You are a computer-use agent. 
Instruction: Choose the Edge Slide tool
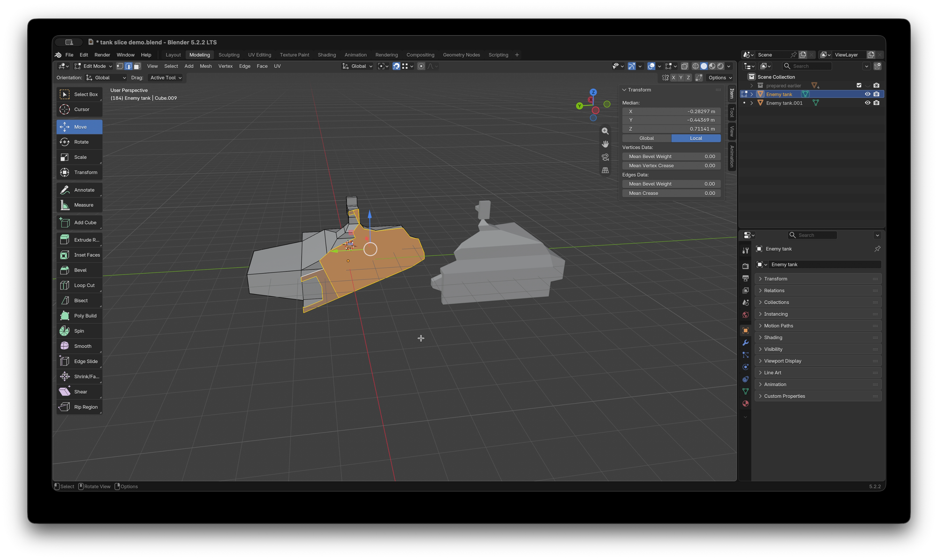tap(79, 361)
